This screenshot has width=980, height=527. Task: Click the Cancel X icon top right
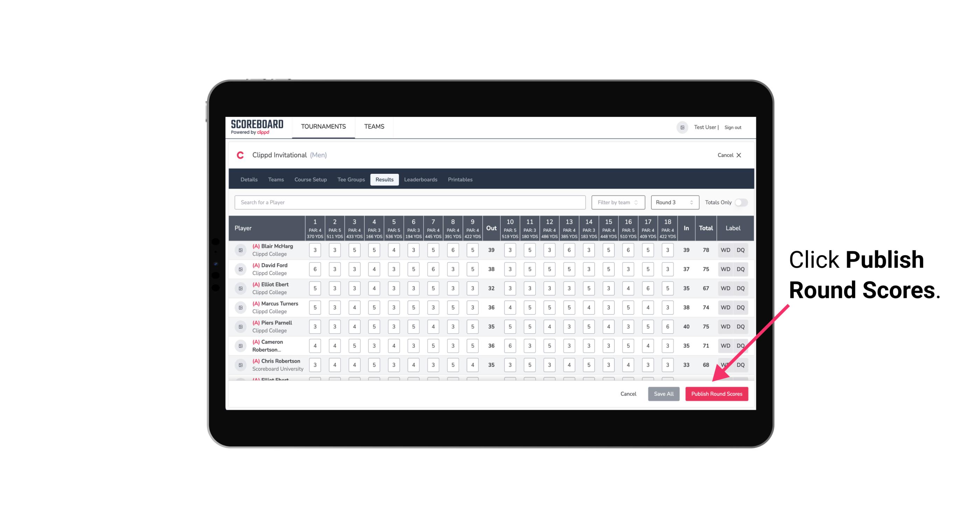tap(739, 155)
